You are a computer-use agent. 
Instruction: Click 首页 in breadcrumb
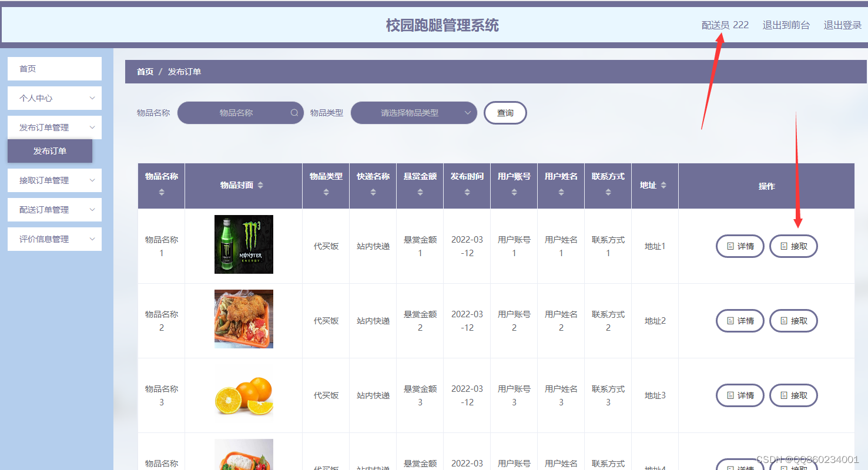pyautogui.click(x=145, y=72)
